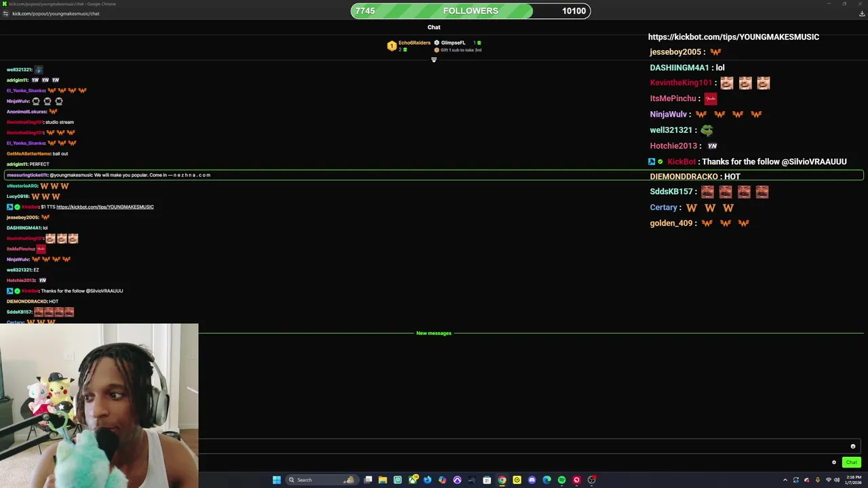Show hidden system tray icons
Viewport: 868px width, 488px height.
[785, 480]
